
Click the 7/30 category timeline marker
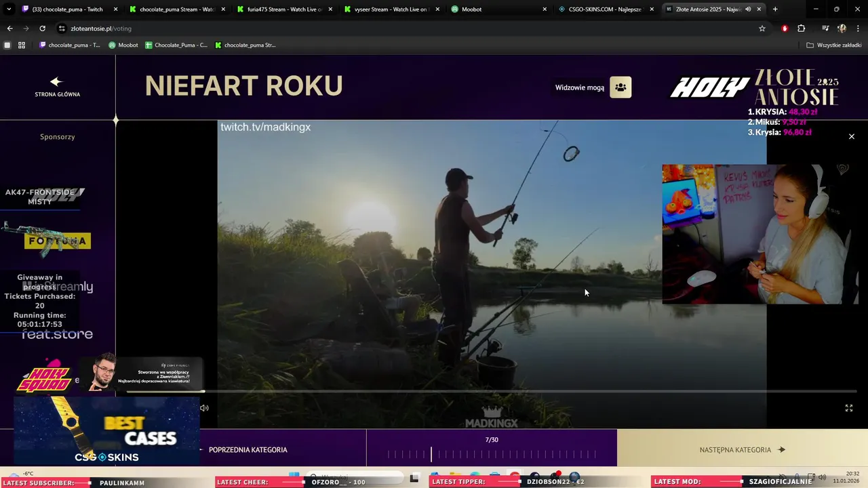point(431,454)
